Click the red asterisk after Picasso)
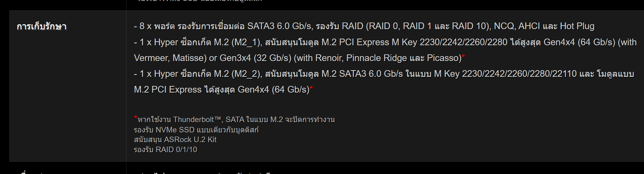The image size is (644, 174). point(463,56)
